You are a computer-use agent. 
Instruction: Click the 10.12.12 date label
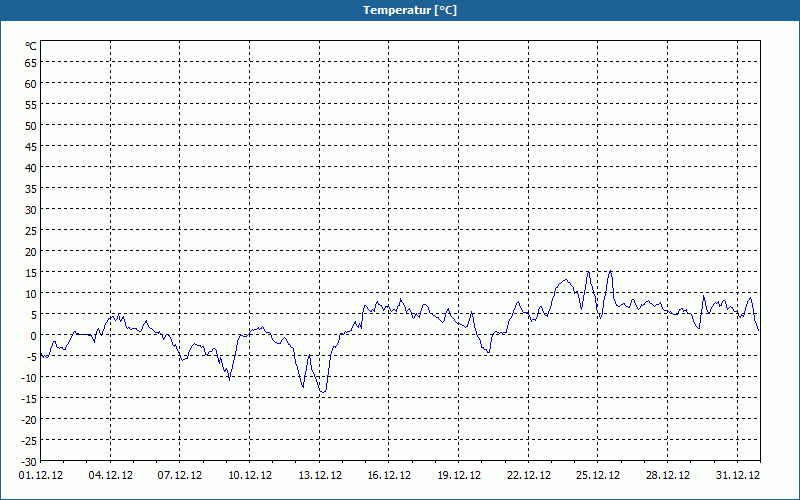250,475
